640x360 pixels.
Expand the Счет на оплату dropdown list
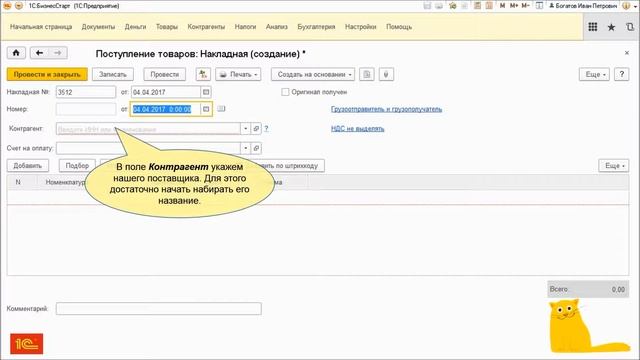245,148
